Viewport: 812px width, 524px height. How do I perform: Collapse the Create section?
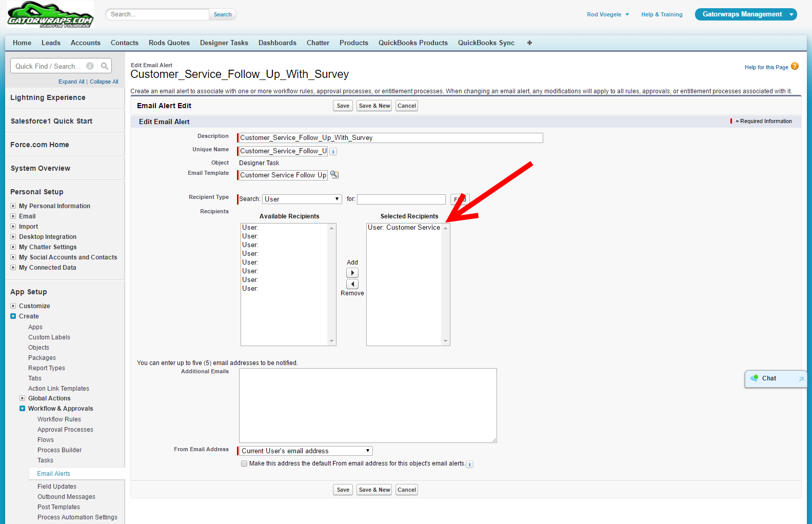[13, 316]
